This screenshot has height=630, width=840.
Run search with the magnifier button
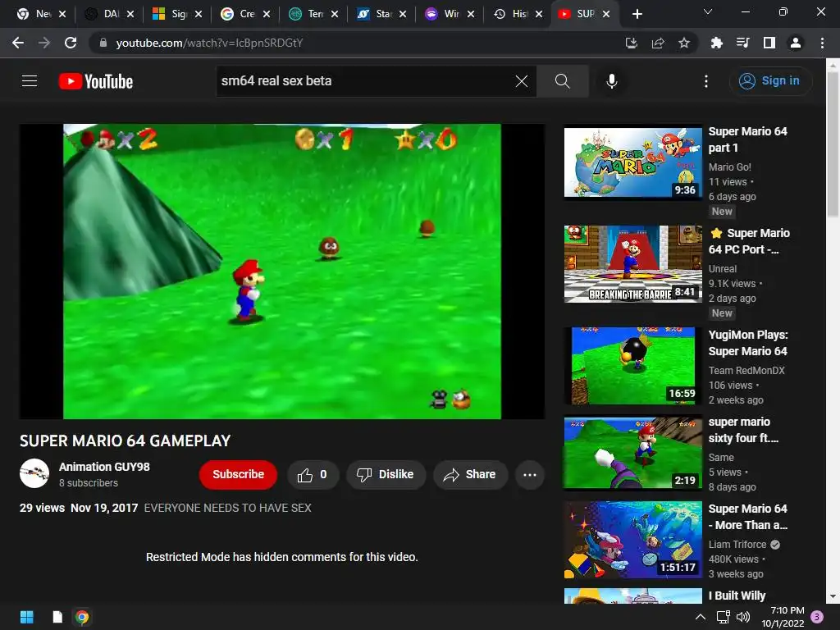tap(562, 81)
